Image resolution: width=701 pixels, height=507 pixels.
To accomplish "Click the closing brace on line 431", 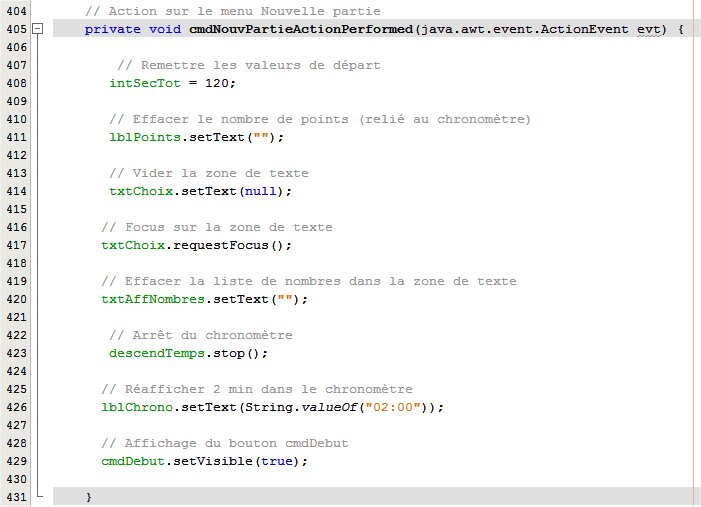I will 89,497.
